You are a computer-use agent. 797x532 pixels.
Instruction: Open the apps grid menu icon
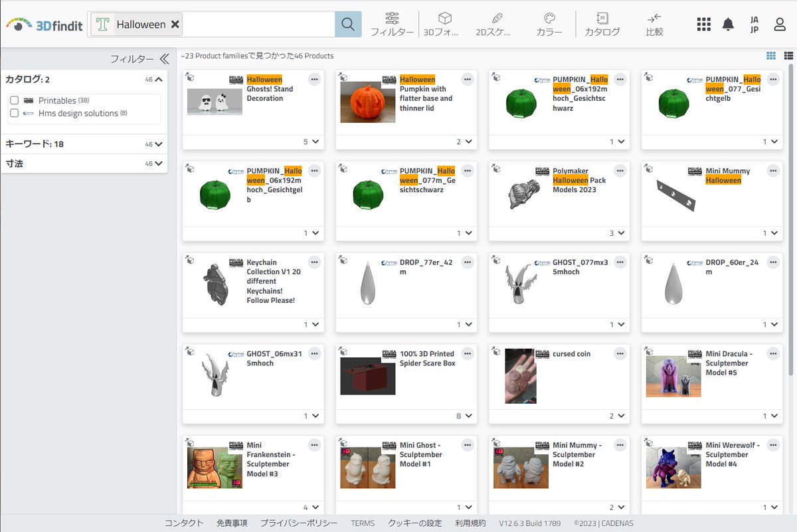pyautogui.click(x=703, y=23)
